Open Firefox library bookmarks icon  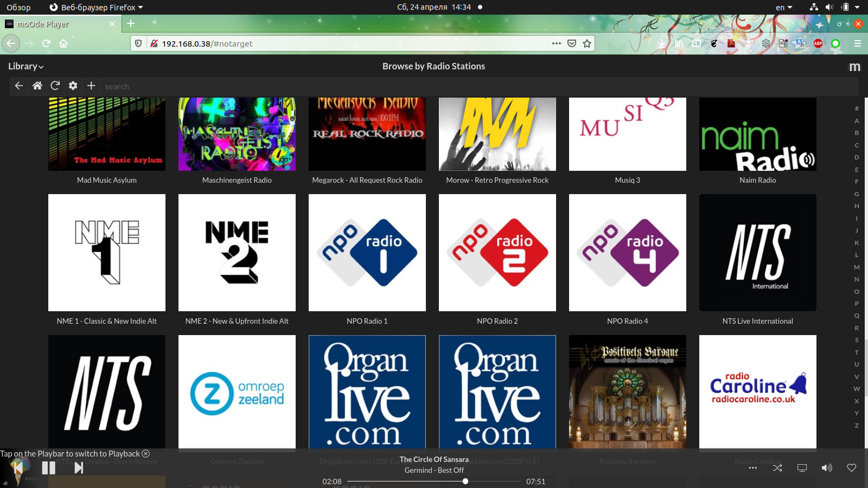coord(679,43)
